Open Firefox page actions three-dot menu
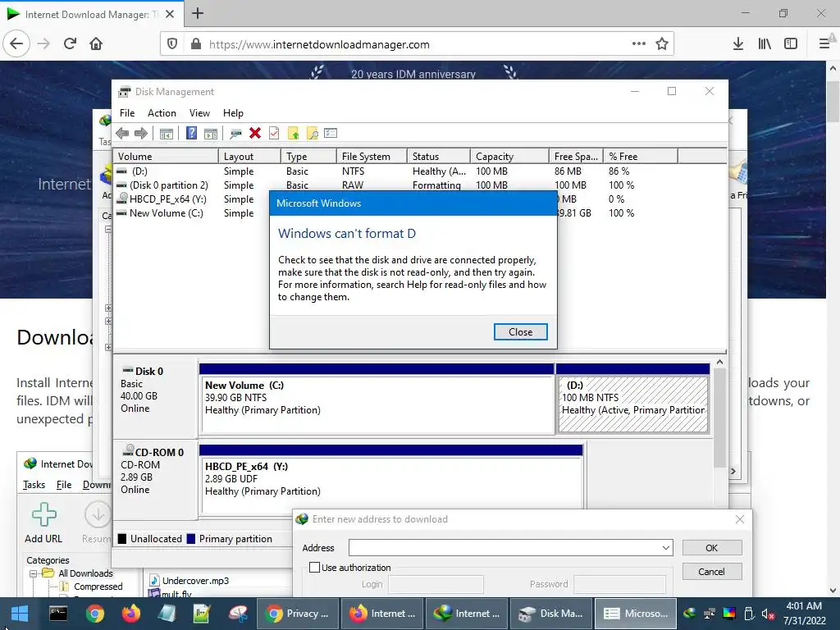This screenshot has height=630, width=840. (x=638, y=43)
